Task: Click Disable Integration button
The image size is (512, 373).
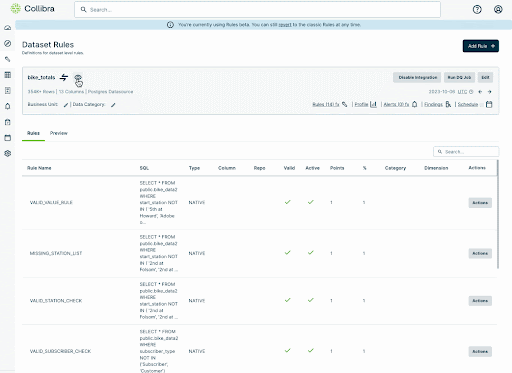Action: tap(417, 77)
